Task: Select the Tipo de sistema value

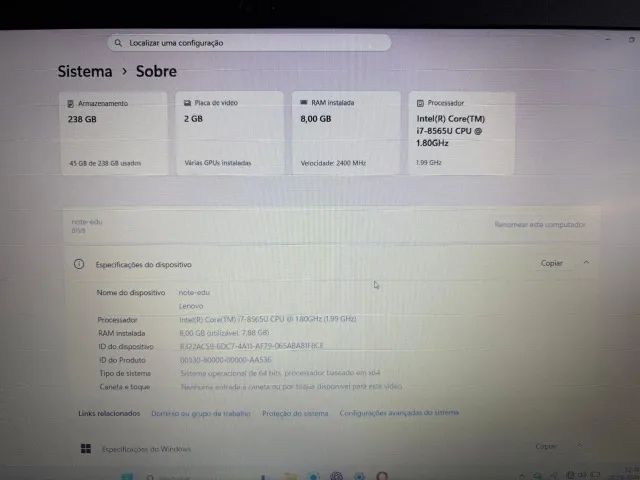Action: point(280,373)
